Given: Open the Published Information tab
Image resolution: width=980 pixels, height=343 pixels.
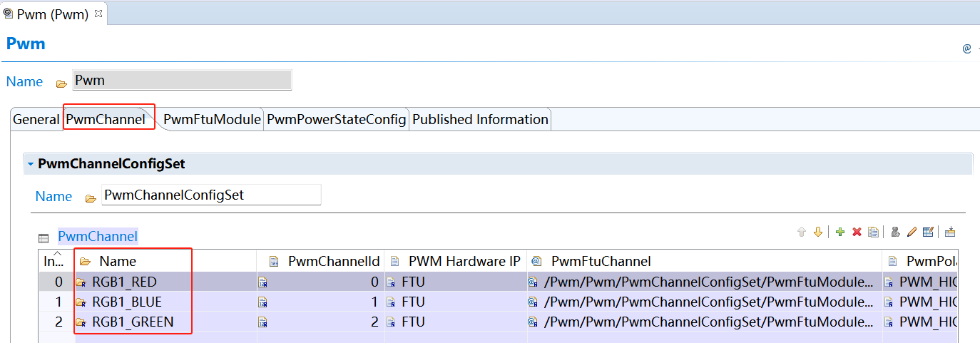Looking at the screenshot, I should [480, 120].
